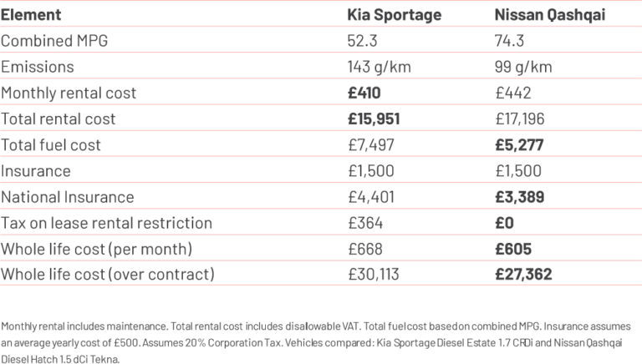The height and width of the screenshot is (364, 642).
Task: Select the Monthly rental cost label
Action: (x=69, y=93)
